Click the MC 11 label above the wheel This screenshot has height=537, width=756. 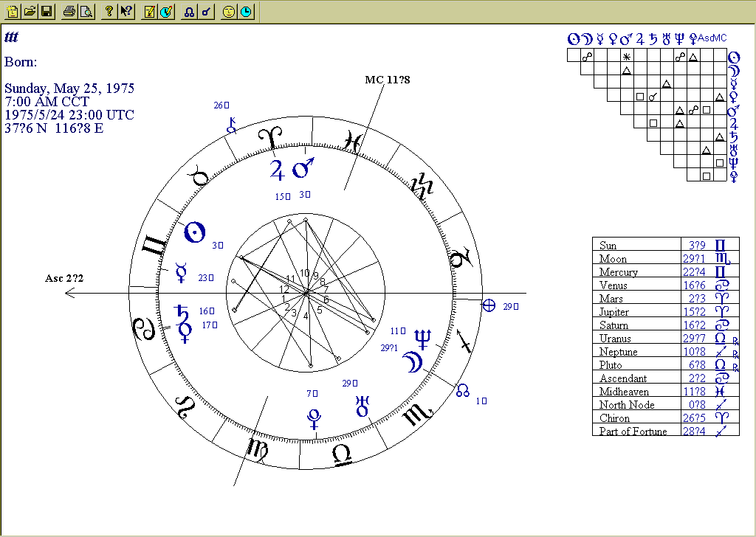[387, 80]
